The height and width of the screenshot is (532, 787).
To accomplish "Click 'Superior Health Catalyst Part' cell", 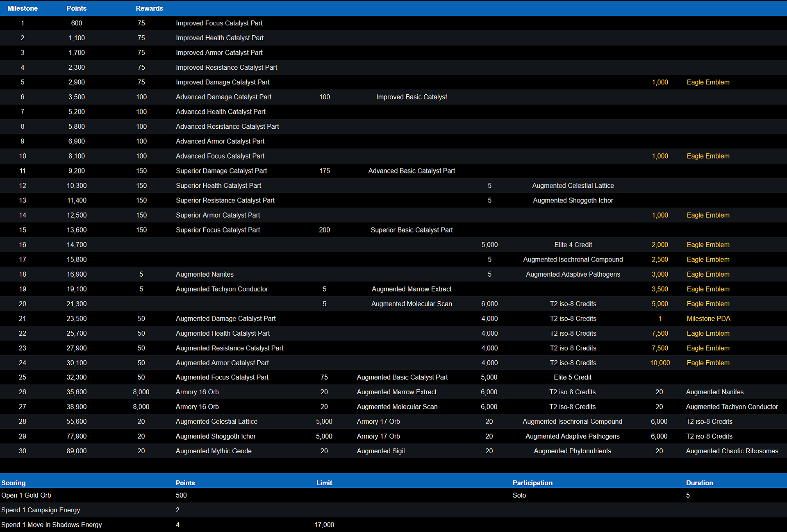I will (218, 186).
